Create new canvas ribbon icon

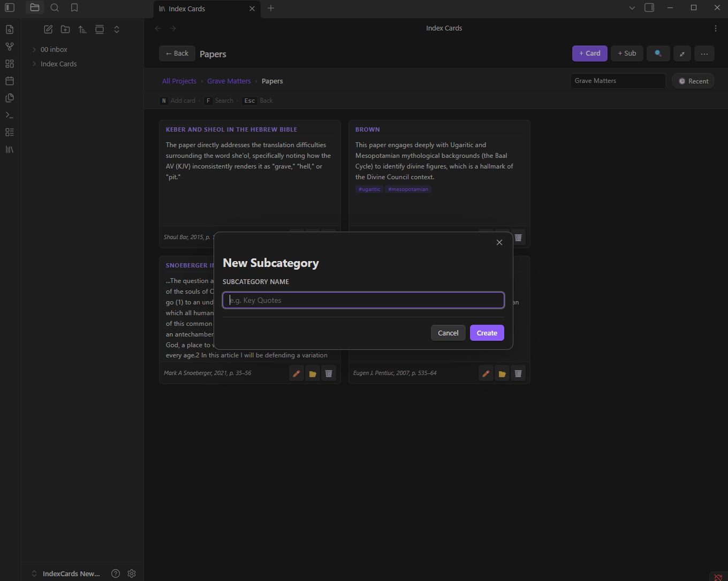[x=10, y=64]
